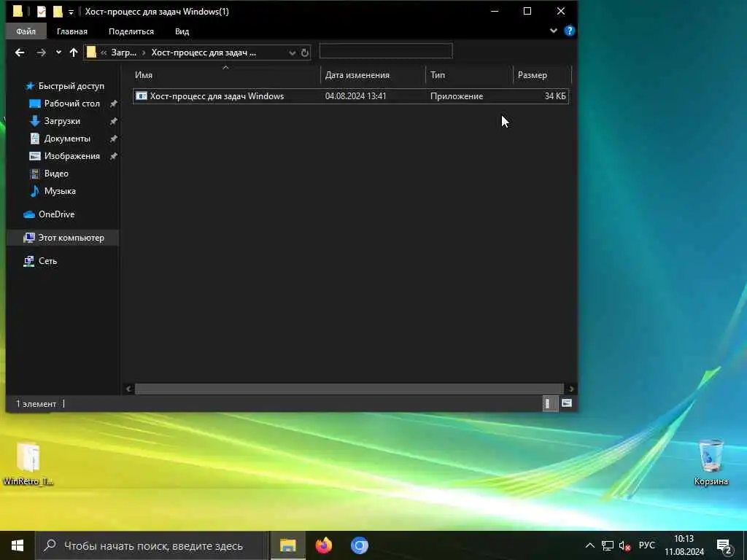Sort by the Тип column header

pos(469,75)
